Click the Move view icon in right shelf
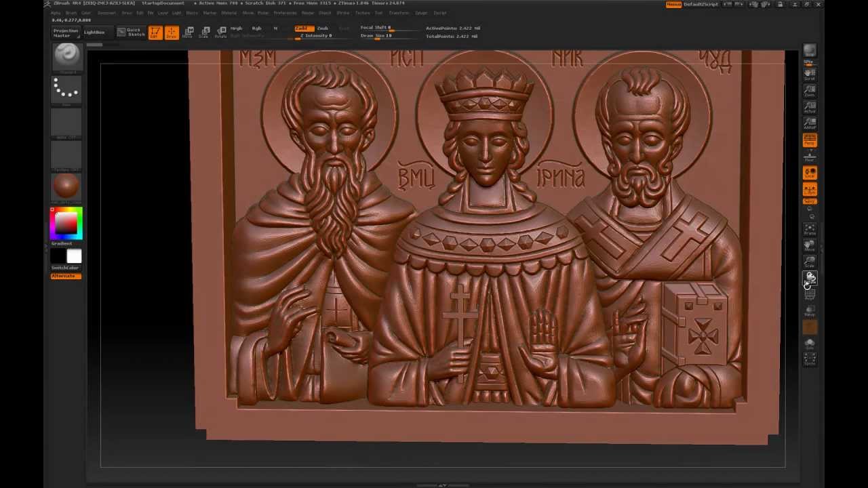The image size is (868, 488). [810, 246]
